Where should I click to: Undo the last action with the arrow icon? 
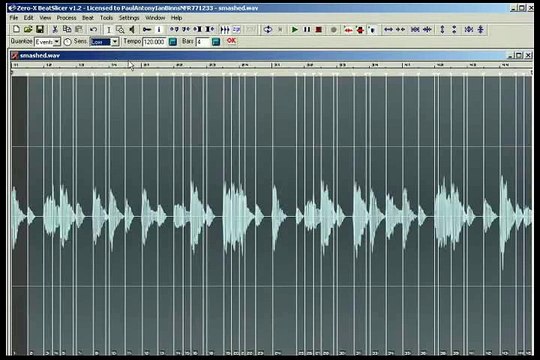(93, 30)
